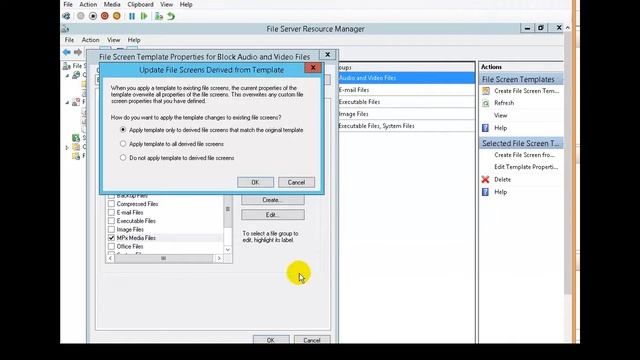
Task: Check the Executable Files file group checkbox
Action: click(x=111, y=221)
